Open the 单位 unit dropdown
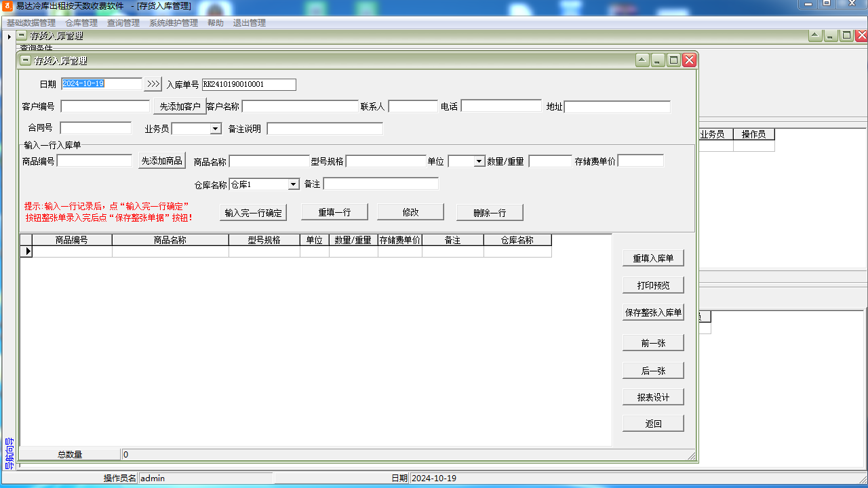The image size is (868, 488). point(479,161)
